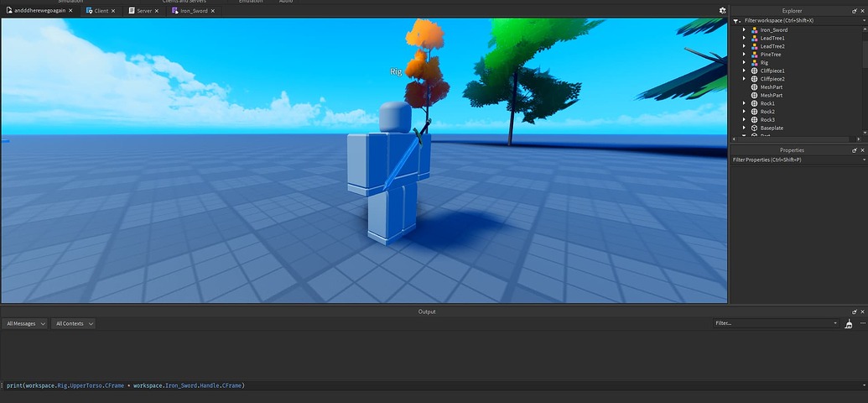
Task: Click the Cliffpiece2 mesh icon
Action: pos(754,79)
